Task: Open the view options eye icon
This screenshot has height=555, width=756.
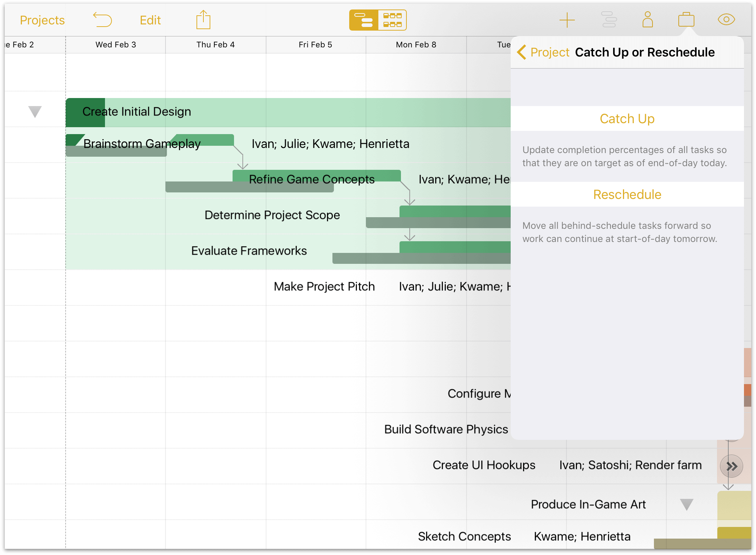Action: (x=726, y=19)
